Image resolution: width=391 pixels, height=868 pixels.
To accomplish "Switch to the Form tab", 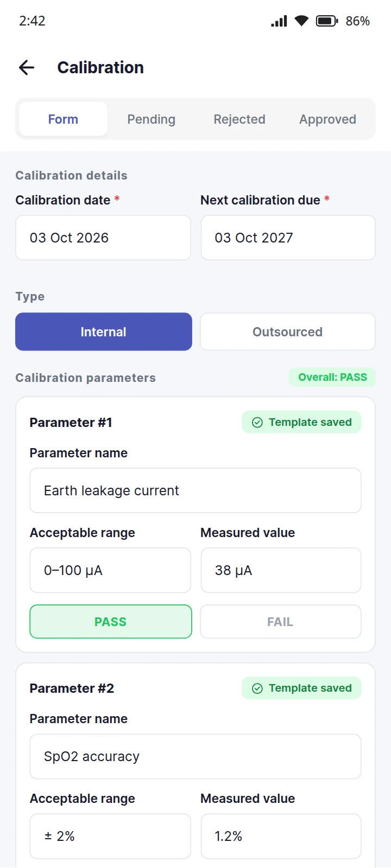I will (63, 119).
